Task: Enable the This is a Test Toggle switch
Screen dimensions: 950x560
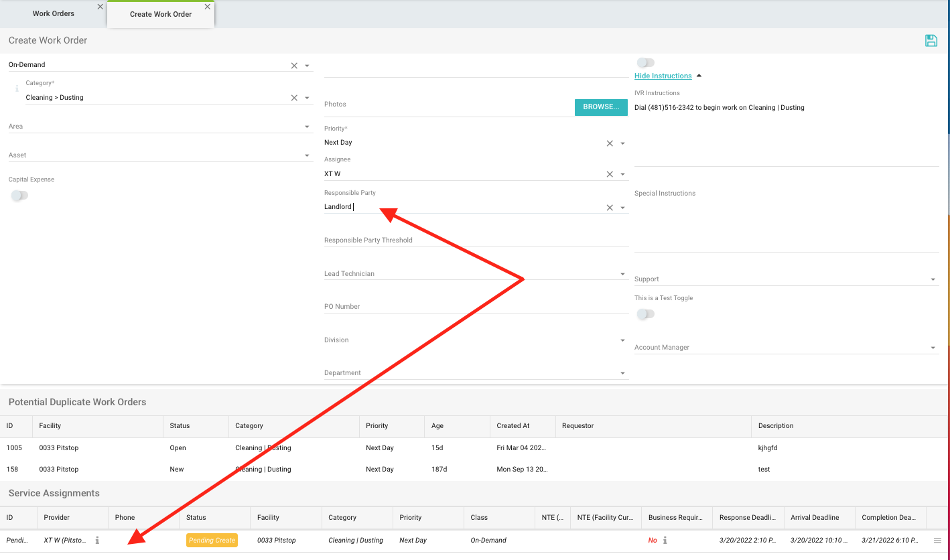Action: [x=645, y=314]
